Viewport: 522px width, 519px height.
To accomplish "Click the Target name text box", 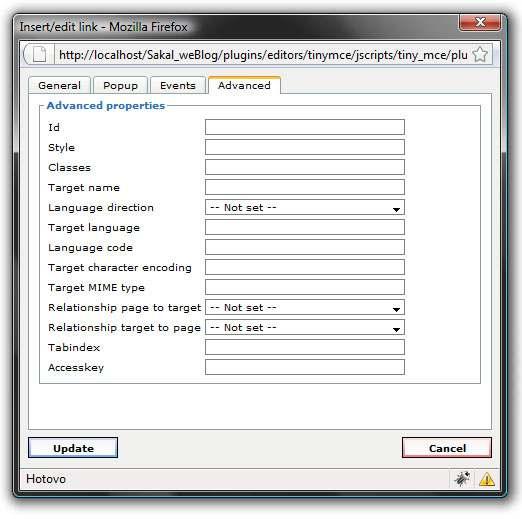I will pyautogui.click(x=305, y=187).
